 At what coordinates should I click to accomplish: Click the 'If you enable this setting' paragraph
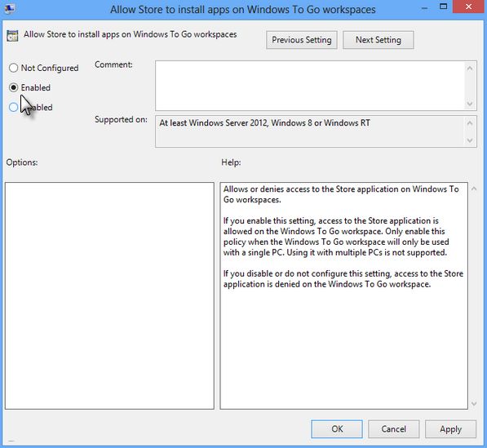click(x=336, y=237)
